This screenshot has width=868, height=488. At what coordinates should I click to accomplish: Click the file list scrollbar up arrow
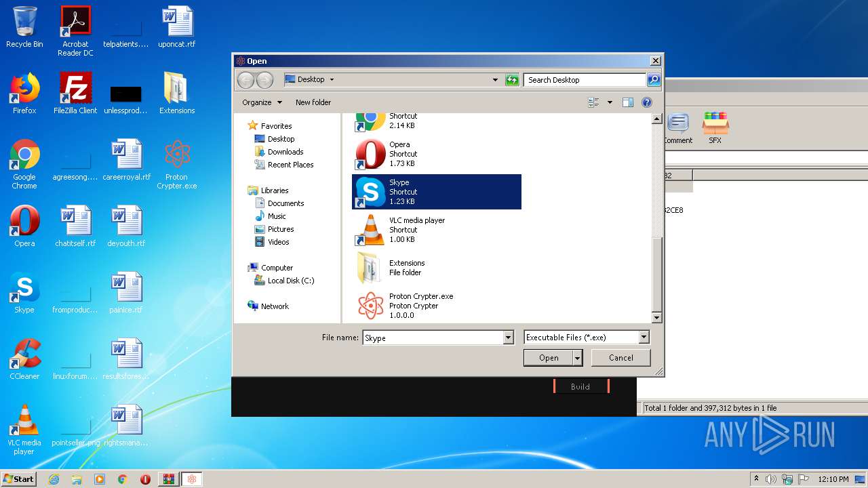(x=656, y=119)
